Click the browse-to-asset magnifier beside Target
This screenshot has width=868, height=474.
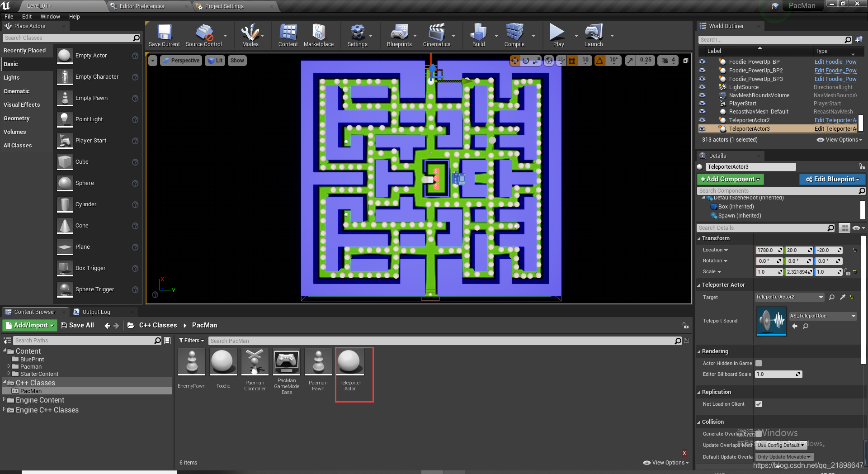pos(832,297)
